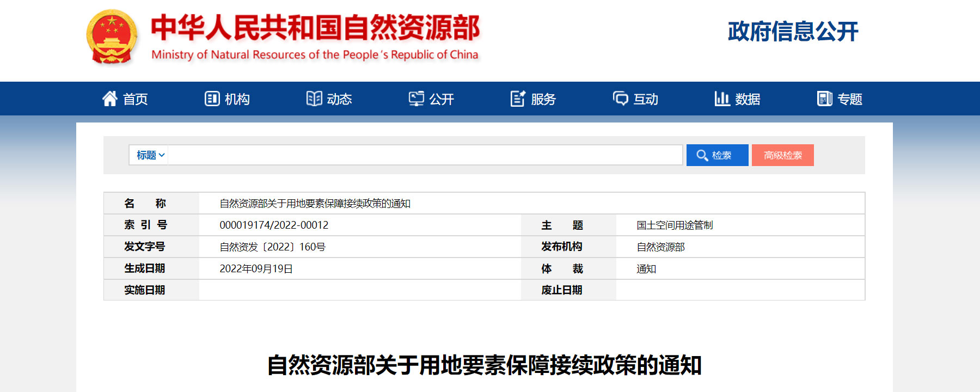Click the large article heading
The image size is (980, 392).
[x=484, y=365]
